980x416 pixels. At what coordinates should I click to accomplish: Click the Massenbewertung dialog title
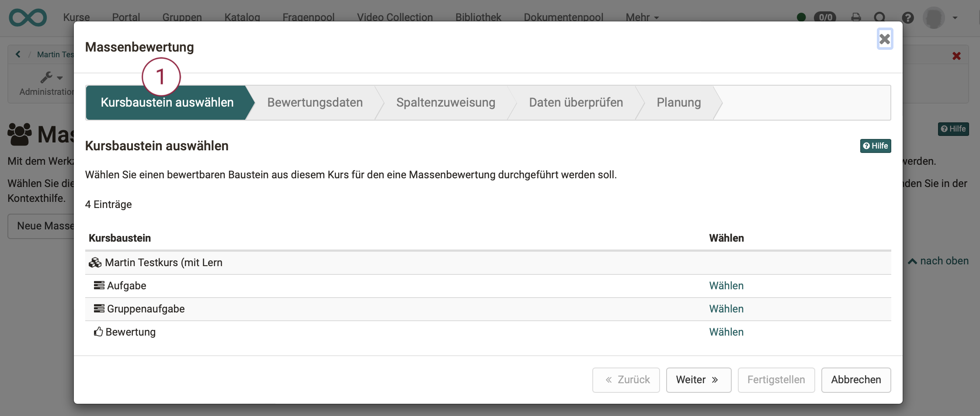click(x=139, y=47)
